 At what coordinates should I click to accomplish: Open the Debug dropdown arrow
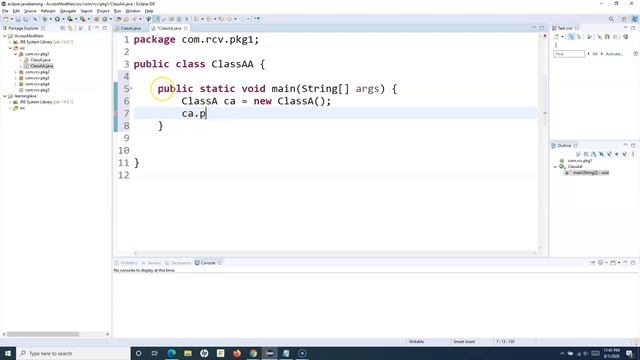[50, 19]
